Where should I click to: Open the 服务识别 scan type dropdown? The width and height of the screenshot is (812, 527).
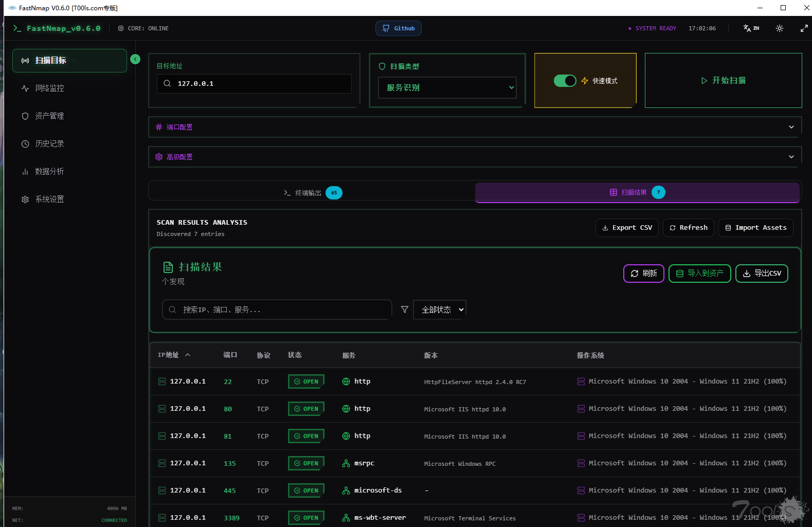(447, 87)
